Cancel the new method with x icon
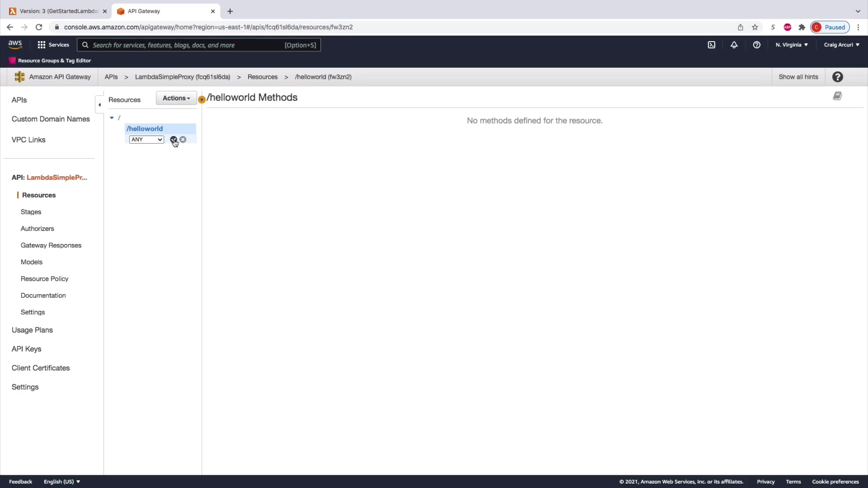Viewport: 868px width, 488px height. tap(183, 140)
